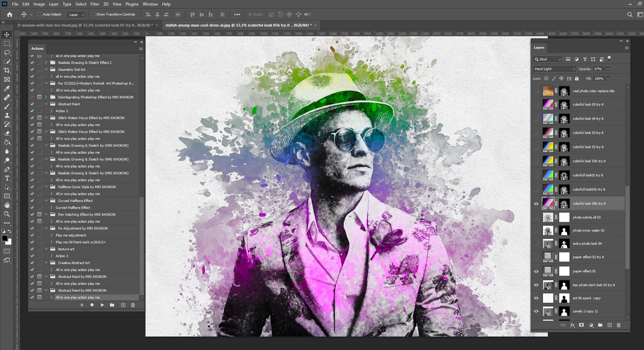Viewport: 644px width, 350px height.
Task: Switch to stylish-young-man-cool-dress-ai.jpg tab
Action: coord(238,25)
